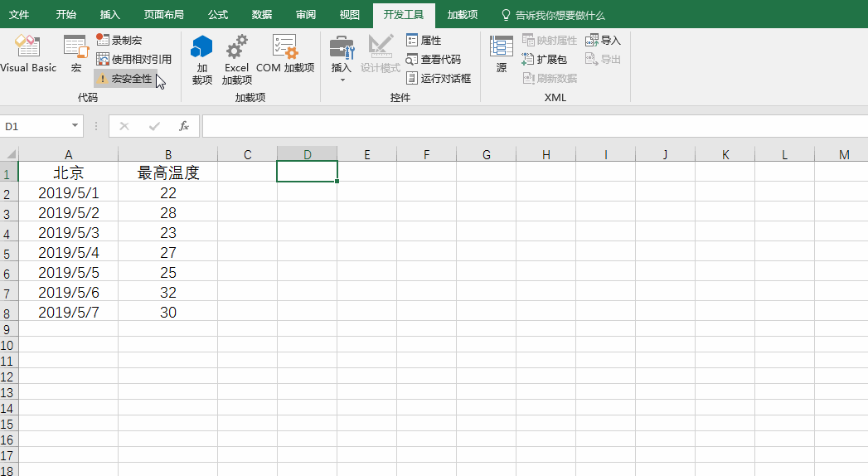Viewport: 868px width, 476px height.
Task: Switch to the 页面布局 tab
Action: pyautogui.click(x=164, y=15)
